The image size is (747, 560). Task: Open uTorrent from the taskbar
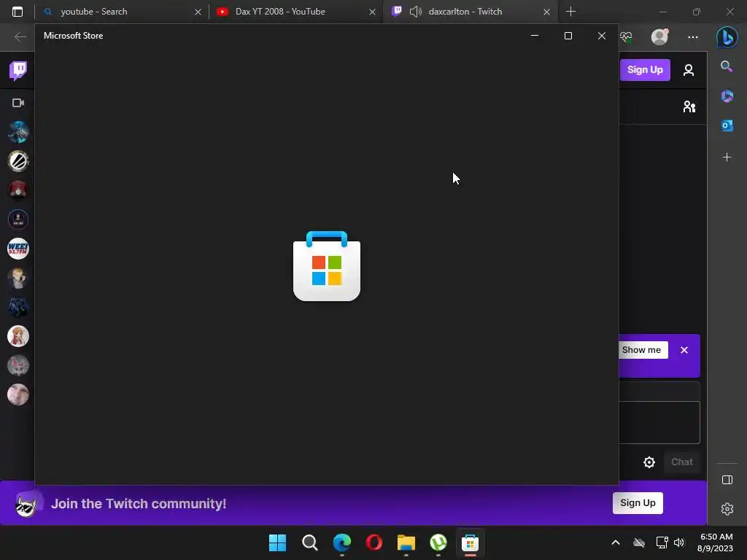tap(438, 542)
